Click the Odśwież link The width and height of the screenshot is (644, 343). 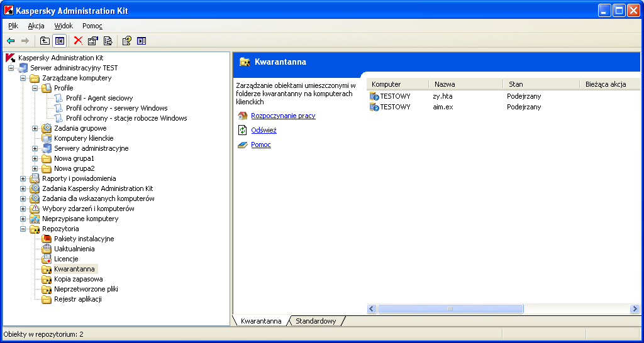[264, 131]
